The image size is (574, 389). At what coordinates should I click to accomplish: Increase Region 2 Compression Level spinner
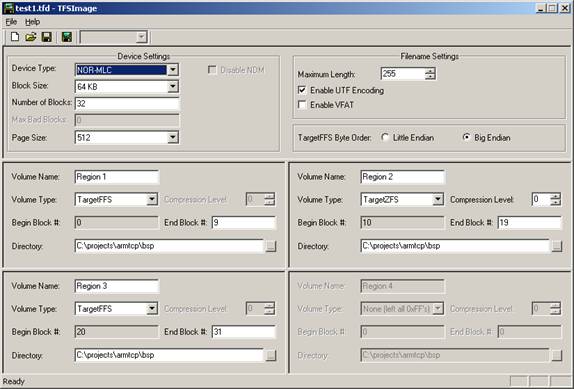tap(555, 197)
